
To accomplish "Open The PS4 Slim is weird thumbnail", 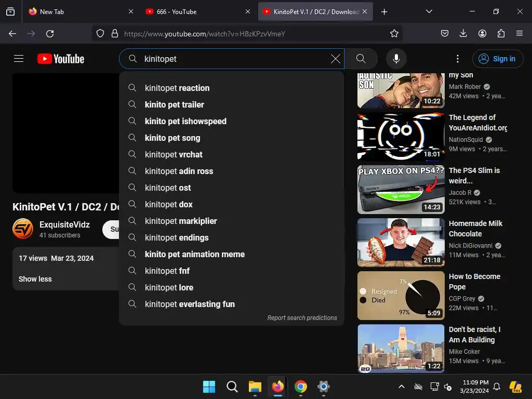I will [401, 189].
